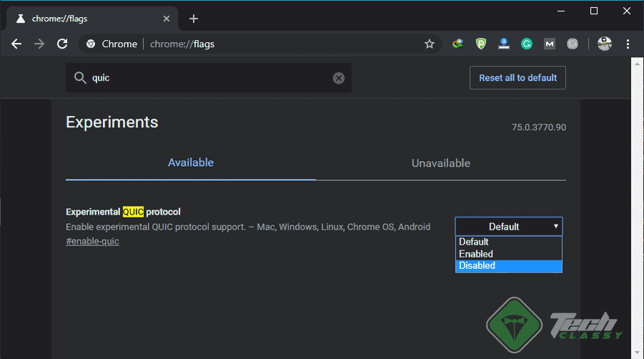Bookmark this page with the star icon
The height and width of the screenshot is (359, 644).
point(429,44)
